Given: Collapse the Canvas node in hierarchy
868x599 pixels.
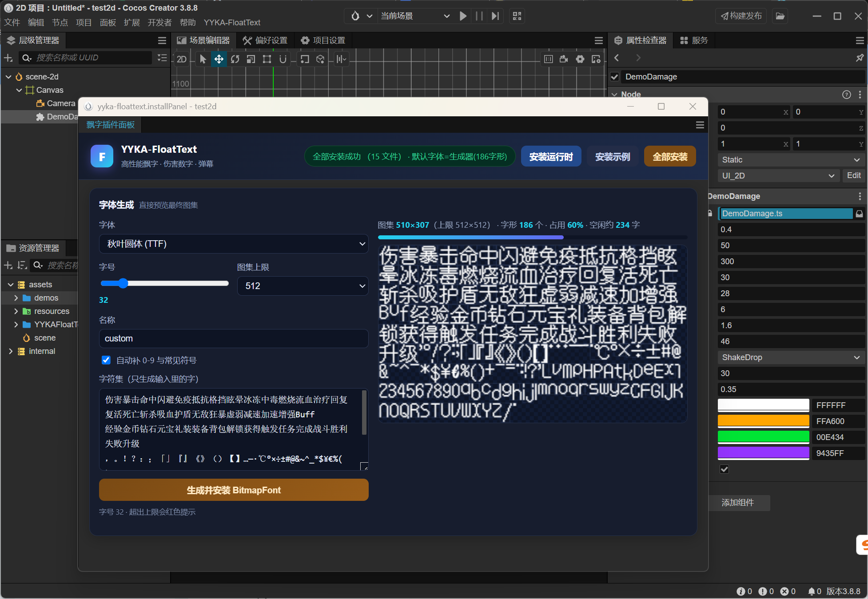Looking at the screenshot, I should [19, 90].
